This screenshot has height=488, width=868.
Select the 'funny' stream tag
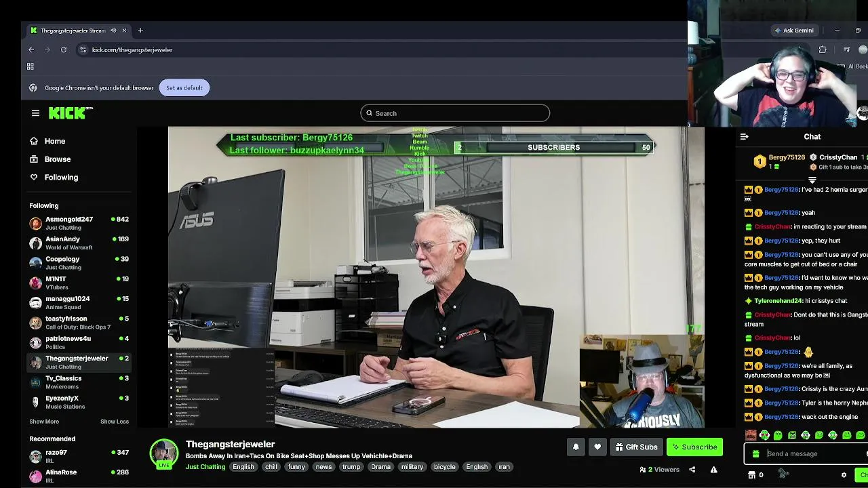(x=296, y=467)
